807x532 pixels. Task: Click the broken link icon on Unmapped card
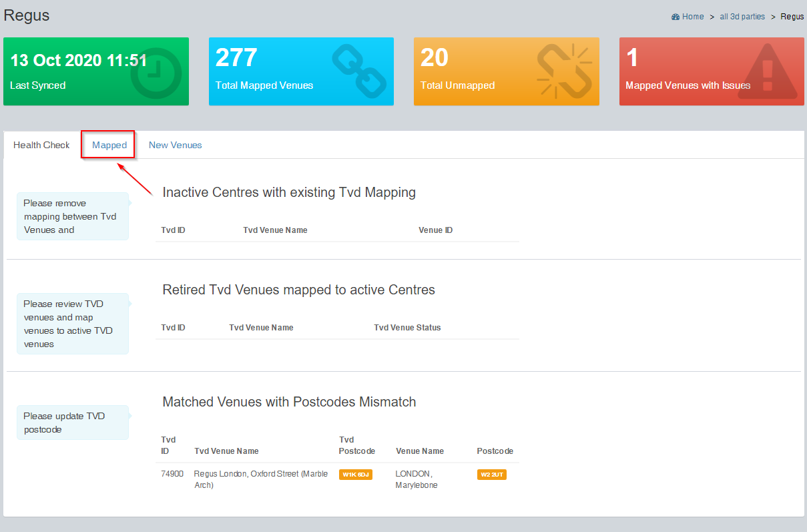(x=564, y=71)
